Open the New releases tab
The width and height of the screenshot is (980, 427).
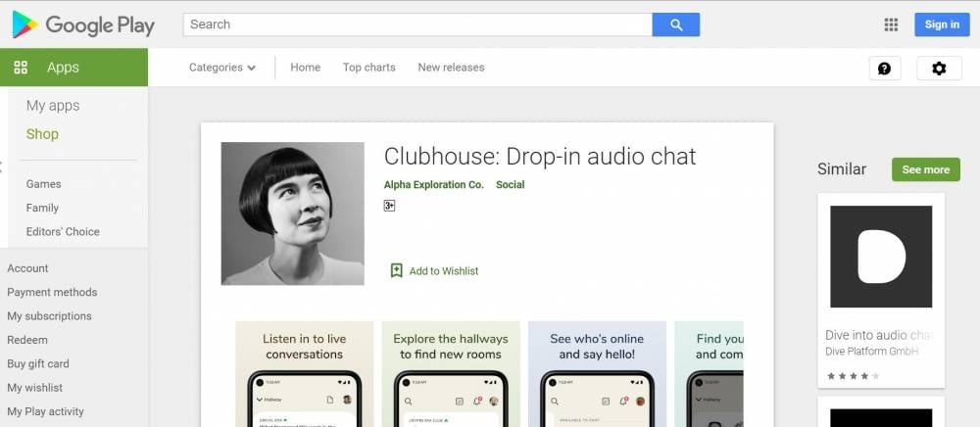point(451,68)
